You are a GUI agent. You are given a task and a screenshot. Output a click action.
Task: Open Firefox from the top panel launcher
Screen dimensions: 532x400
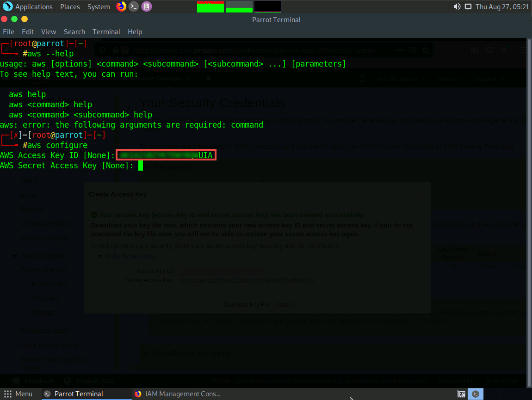pos(121,6)
